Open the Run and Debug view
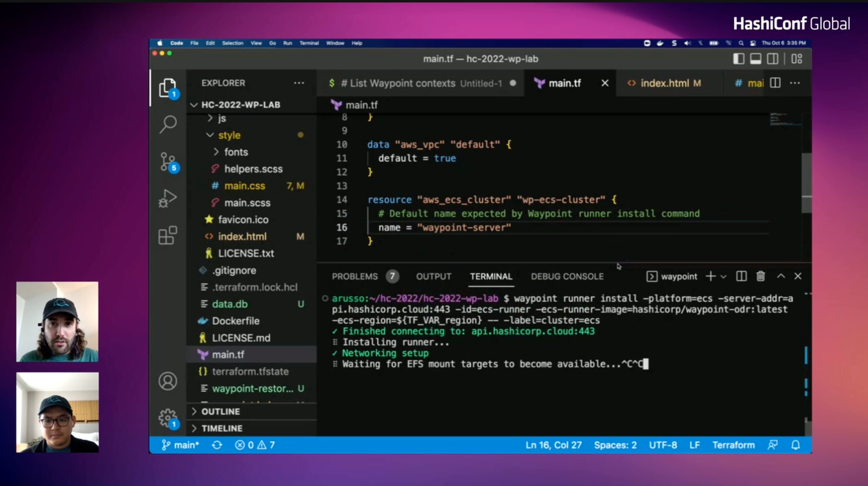 click(168, 199)
